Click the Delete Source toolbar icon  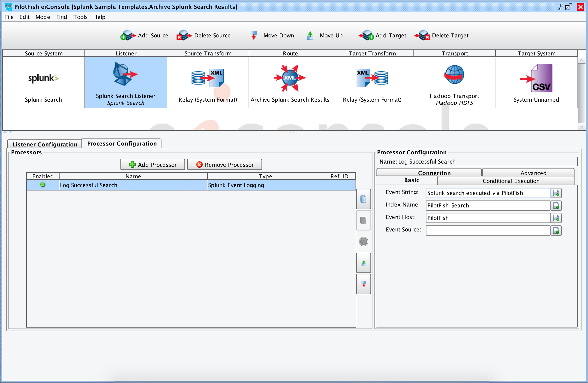point(184,35)
